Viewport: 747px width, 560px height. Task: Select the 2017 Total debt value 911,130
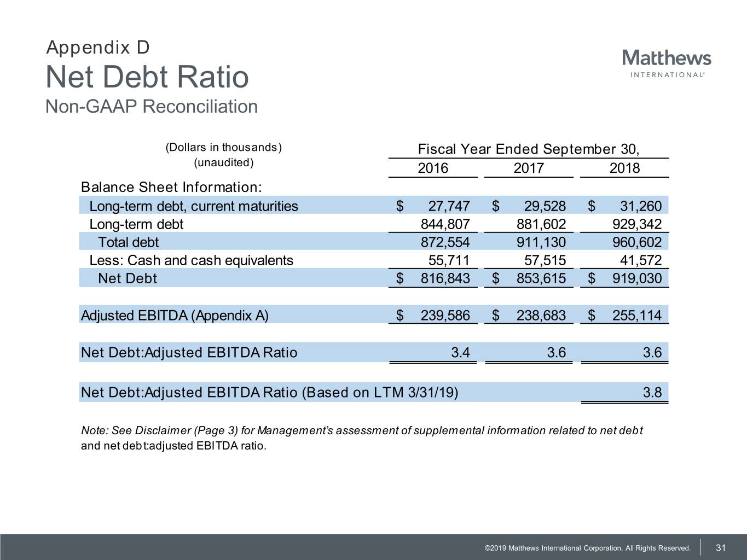[x=541, y=242]
